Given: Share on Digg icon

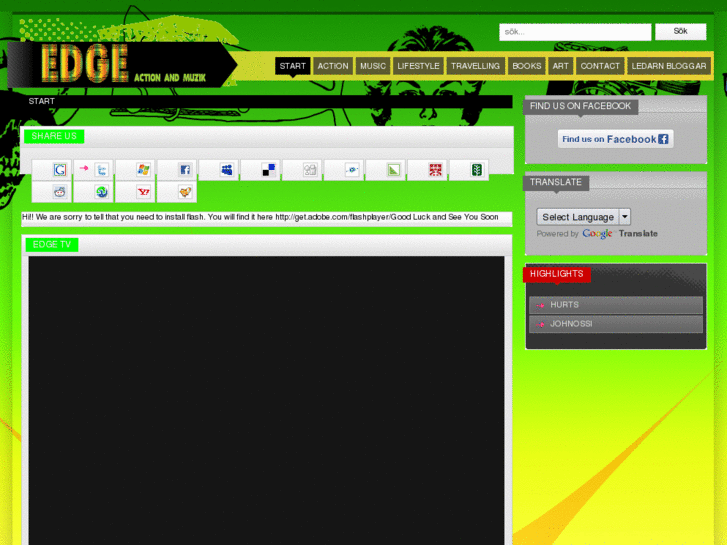Looking at the screenshot, I should coord(310,170).
